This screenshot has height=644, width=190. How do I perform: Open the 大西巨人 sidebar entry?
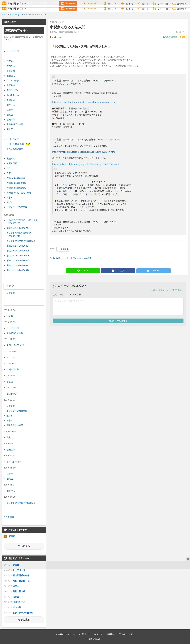(11, 66)
